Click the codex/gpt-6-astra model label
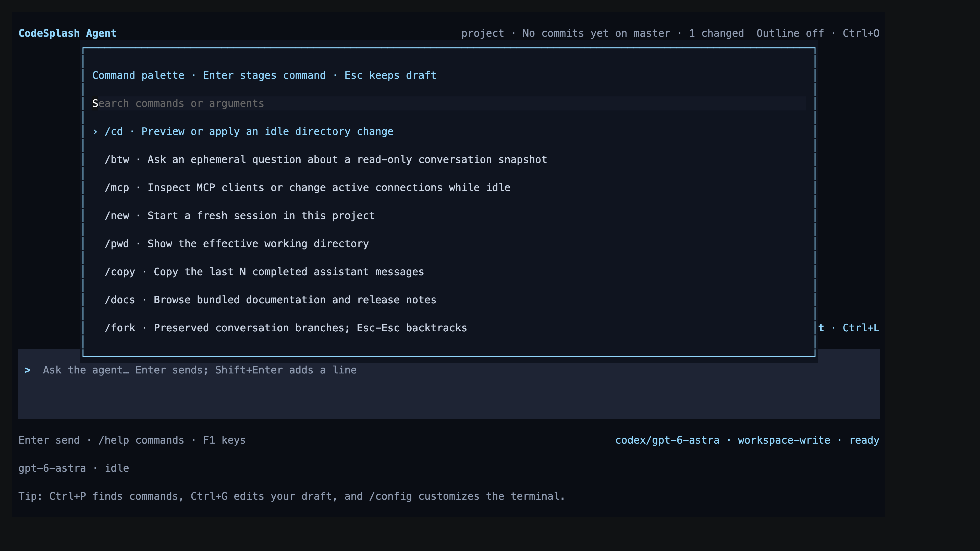 (667, 440)
